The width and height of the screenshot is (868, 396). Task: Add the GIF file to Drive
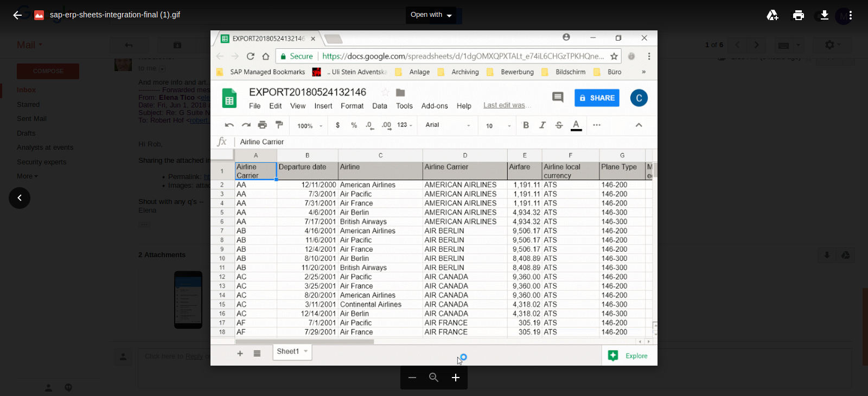coord(773,15)
